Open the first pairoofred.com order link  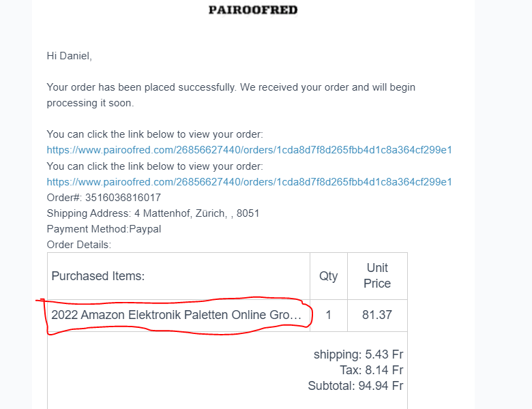pos(249,150)
